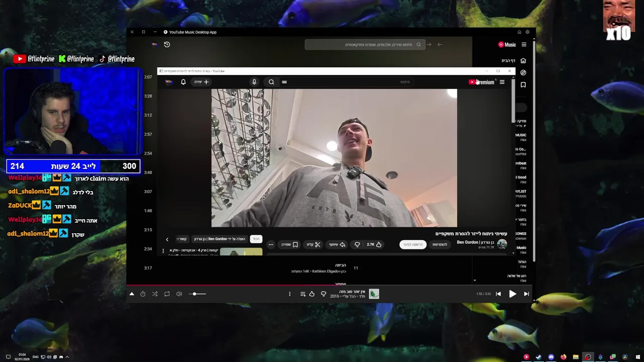Open Ben Gordon channel avatar
The width and height of the screenshot is (644, 362).
[502, 244]
